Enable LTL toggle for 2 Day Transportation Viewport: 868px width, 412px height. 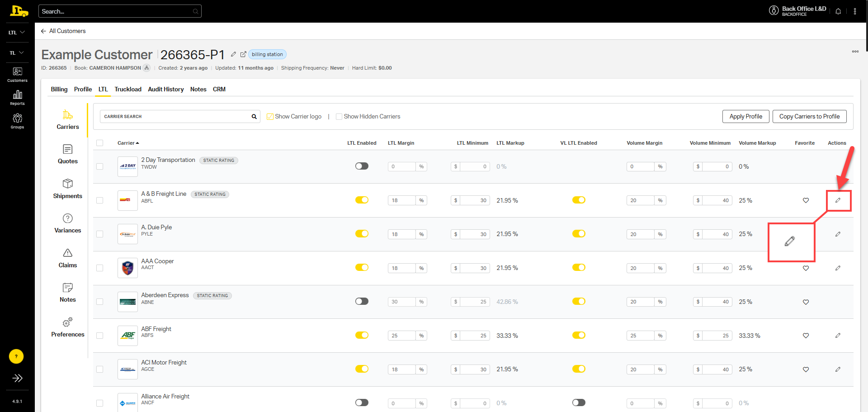click(x=362, y=166)
